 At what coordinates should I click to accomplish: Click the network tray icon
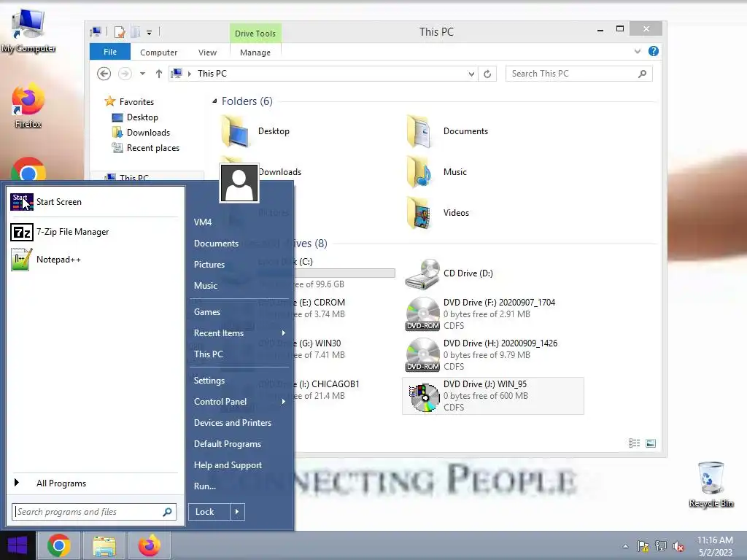point(661,546)
